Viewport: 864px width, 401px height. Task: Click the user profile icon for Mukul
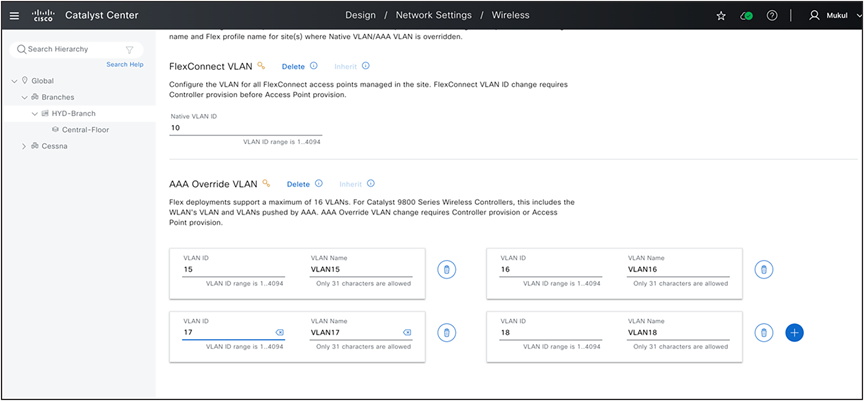click(x=814, y=15)
